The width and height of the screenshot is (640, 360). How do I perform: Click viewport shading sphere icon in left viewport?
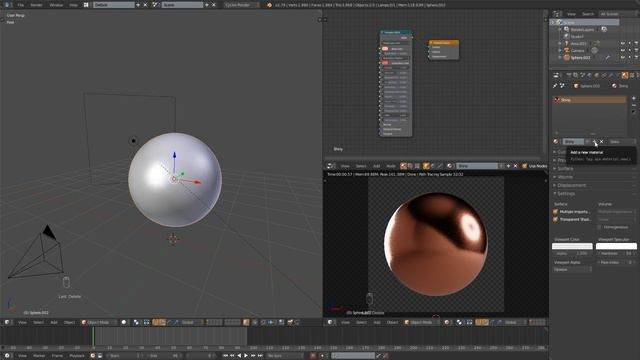pyautogui.click(x=124, y=322)
